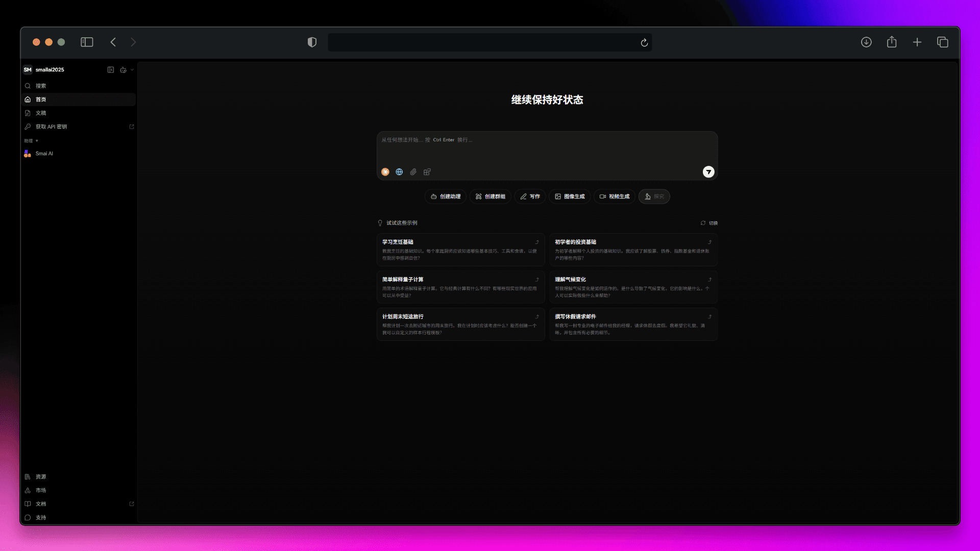Click the 创建助理 button
Screen dimensions: 980x551
(x=445, y=196)
